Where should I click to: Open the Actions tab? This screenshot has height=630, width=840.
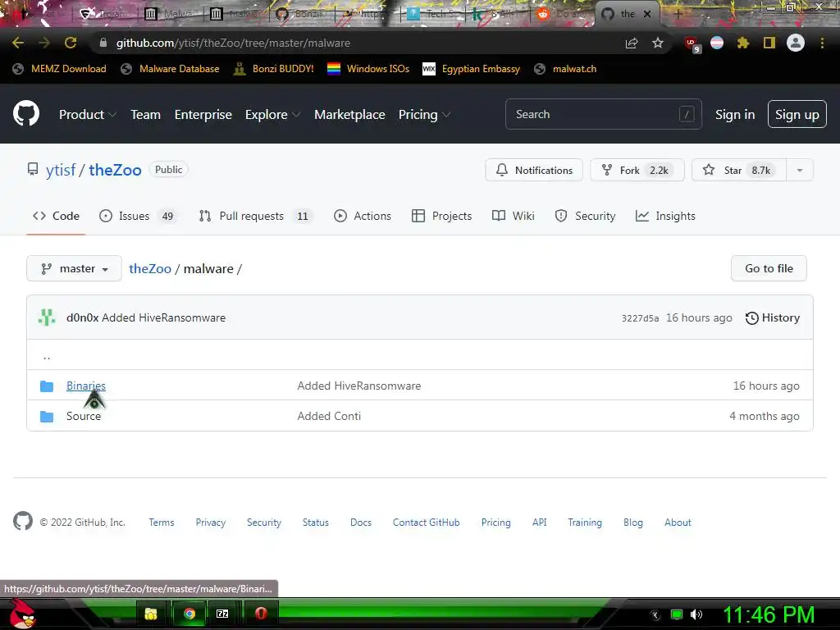point(363,216)
